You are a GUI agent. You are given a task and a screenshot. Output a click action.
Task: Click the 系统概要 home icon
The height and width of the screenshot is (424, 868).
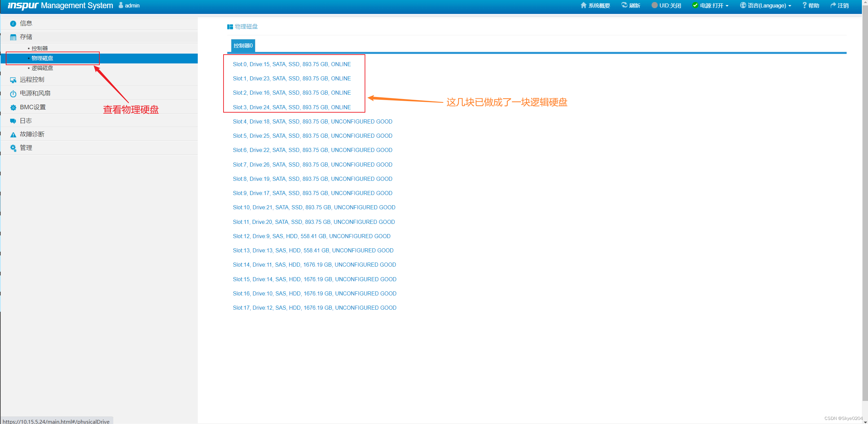pyautogui.click(x=583, y=5)
